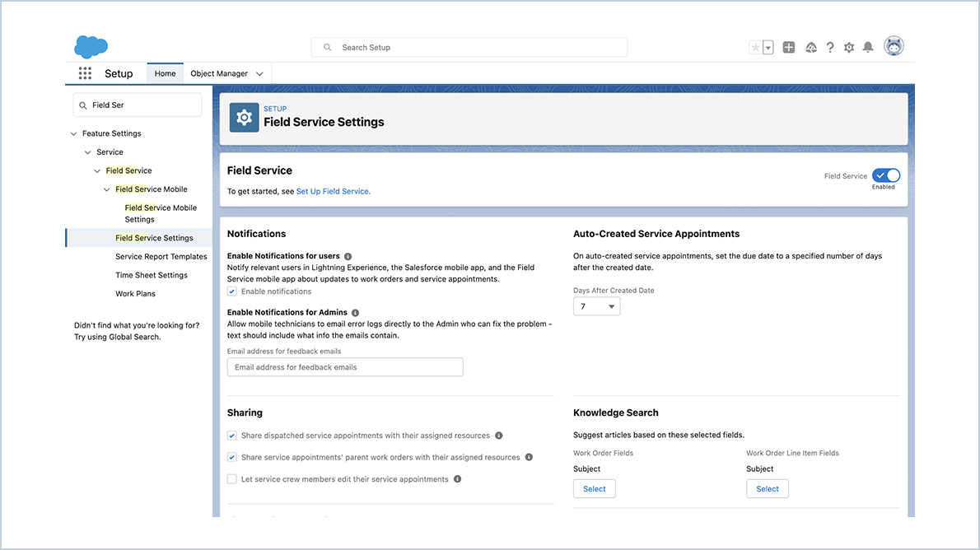Image resolution: width=980 pixels, height=550 pixels.
Task: Open your user avatar menu
Action: pos(894,47)
